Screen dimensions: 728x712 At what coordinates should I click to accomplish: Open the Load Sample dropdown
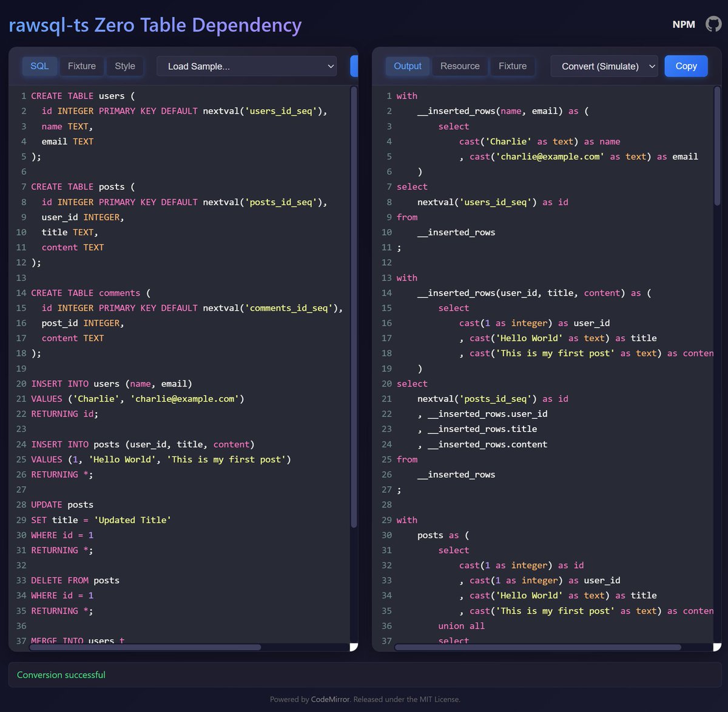tap(246, 66)
